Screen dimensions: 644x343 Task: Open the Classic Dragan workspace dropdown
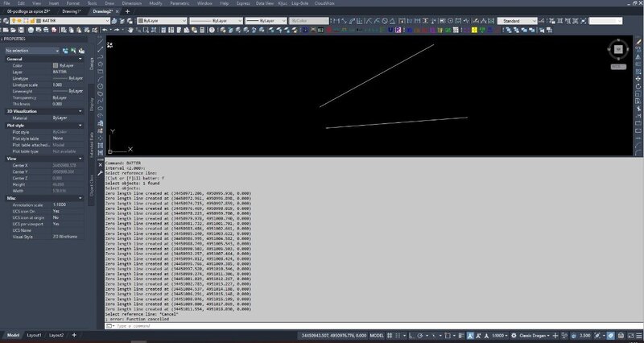pyautogui.click(x=535, y=336)
